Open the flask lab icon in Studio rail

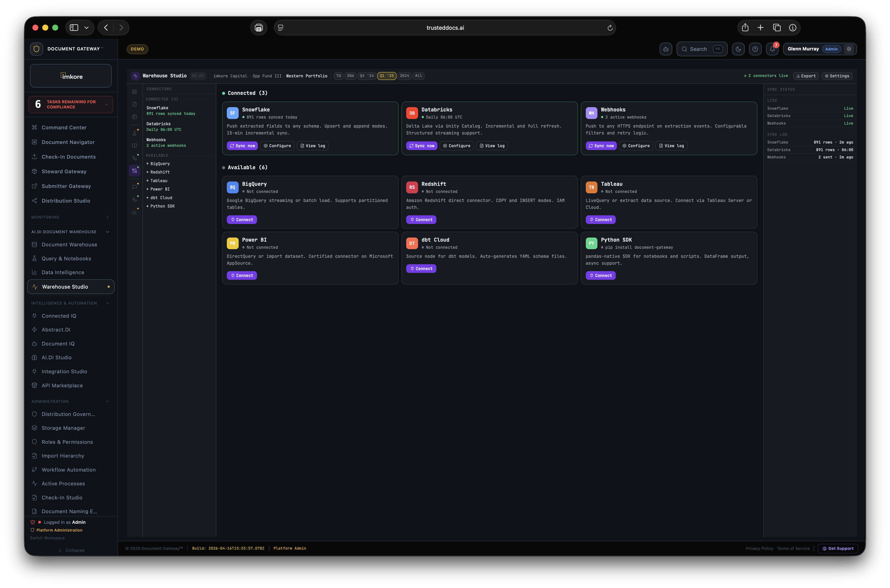coord(135,133)
